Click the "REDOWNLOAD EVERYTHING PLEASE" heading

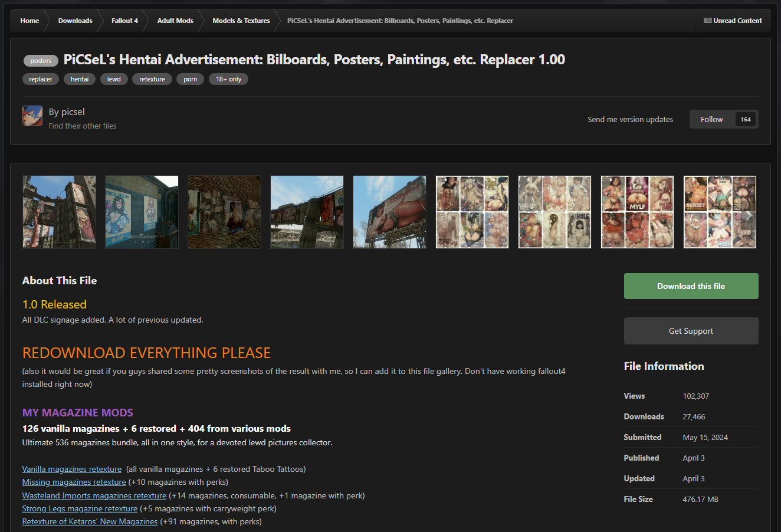[x=146, y=353]
